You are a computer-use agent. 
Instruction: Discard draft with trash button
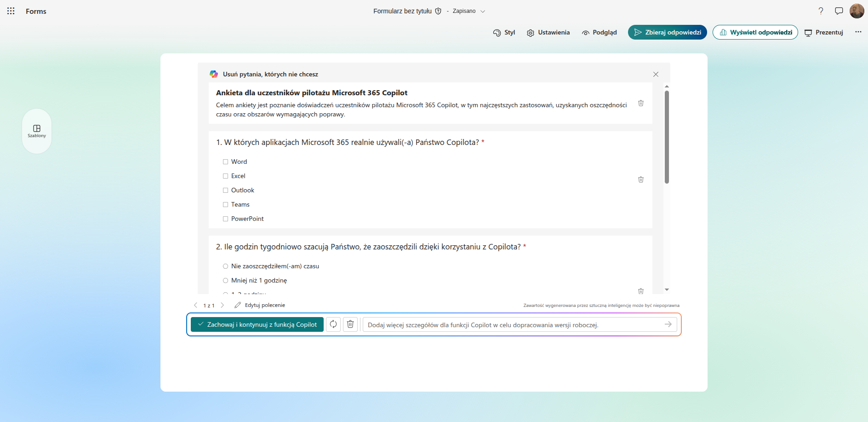click(350, 324)
